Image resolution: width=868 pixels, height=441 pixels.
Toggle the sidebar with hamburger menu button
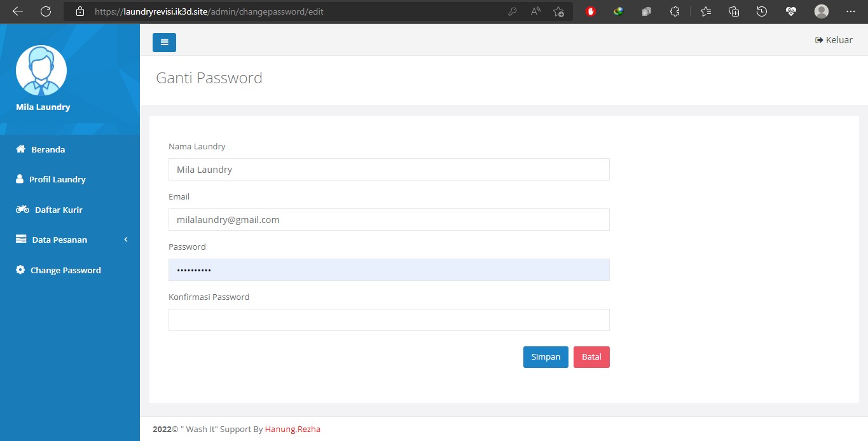pyautogui.click(x=164, y=43)
